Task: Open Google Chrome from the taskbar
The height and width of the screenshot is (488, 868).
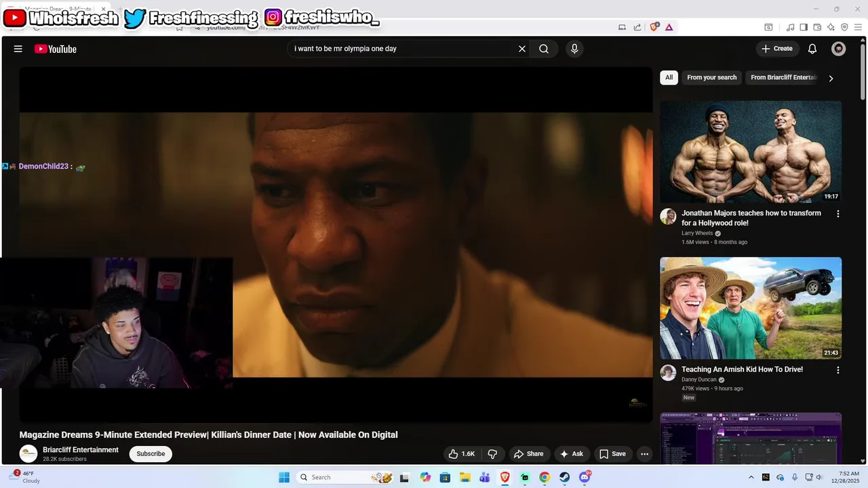Action: [x=545, y=477]
